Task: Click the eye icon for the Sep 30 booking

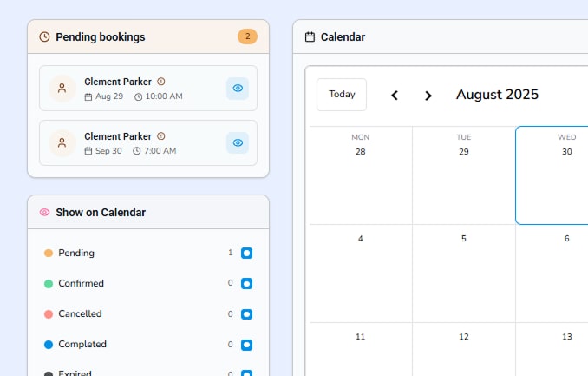Action: (238, 142)
